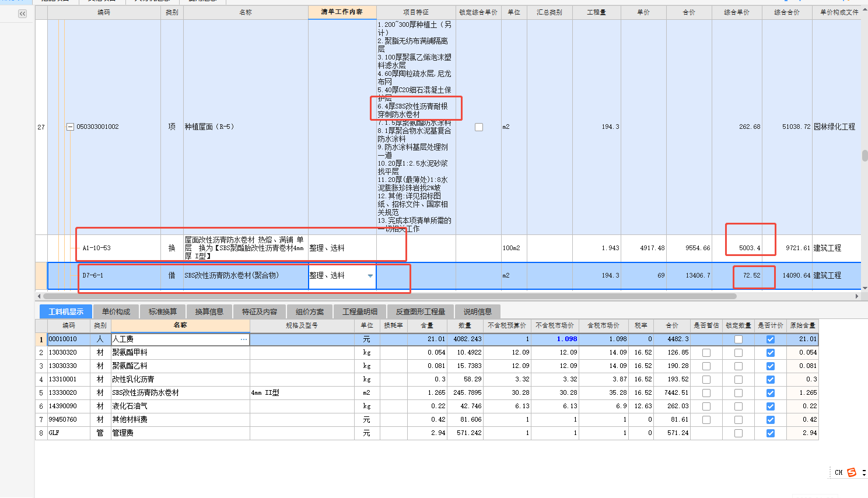The width and height of the screenshot is (868, 498).
Task: Switch to the 特征及内容 tab
Action: tap(260, 312)
